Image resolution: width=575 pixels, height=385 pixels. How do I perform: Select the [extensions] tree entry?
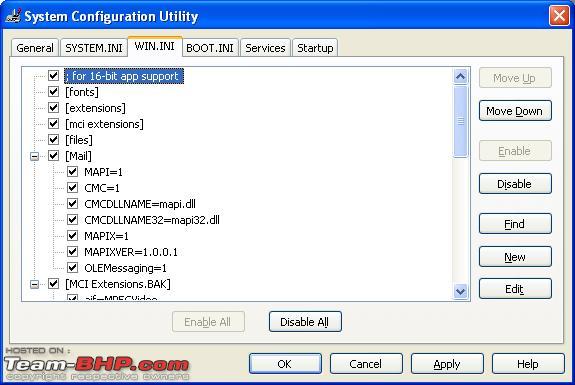tap(95, 108)
